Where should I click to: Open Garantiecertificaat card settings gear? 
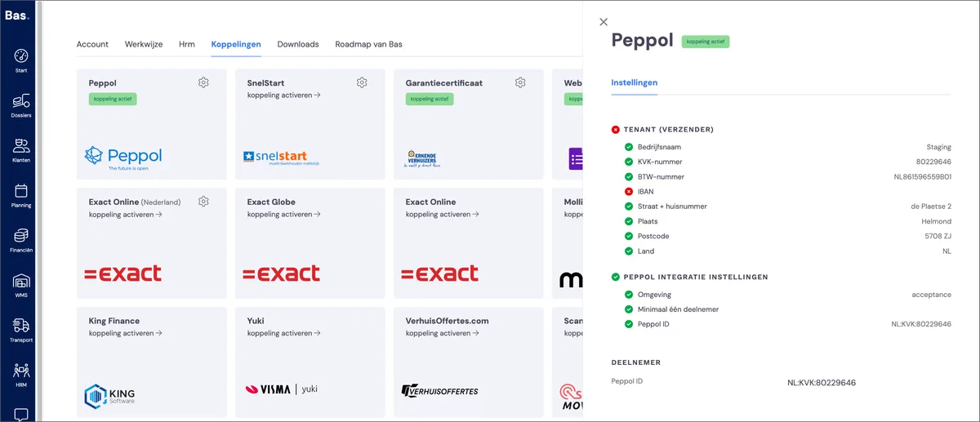click(x=520, y=82)
